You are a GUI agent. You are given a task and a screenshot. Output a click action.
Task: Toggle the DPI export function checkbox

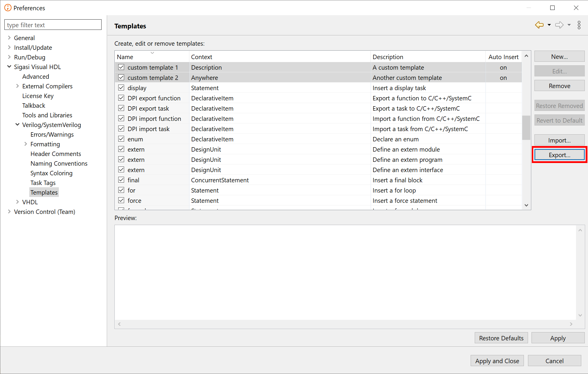(x=121, y=98)
